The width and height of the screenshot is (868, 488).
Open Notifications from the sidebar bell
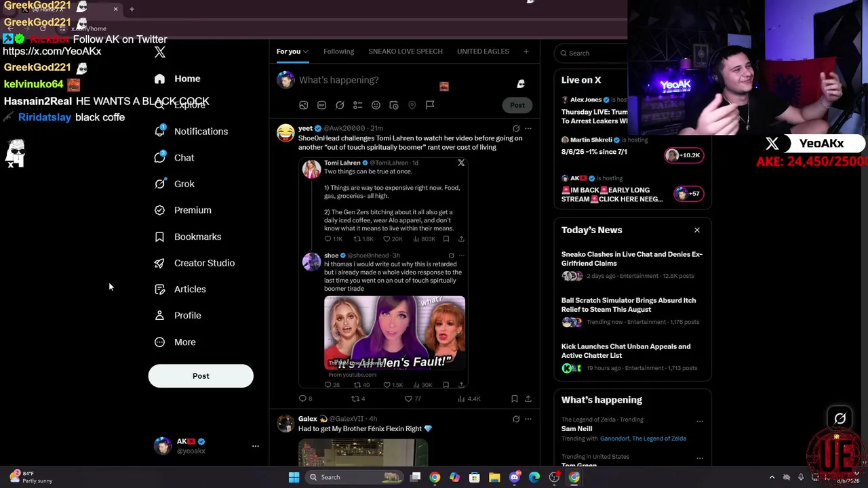pyautogui.click(x=159, y=131)
